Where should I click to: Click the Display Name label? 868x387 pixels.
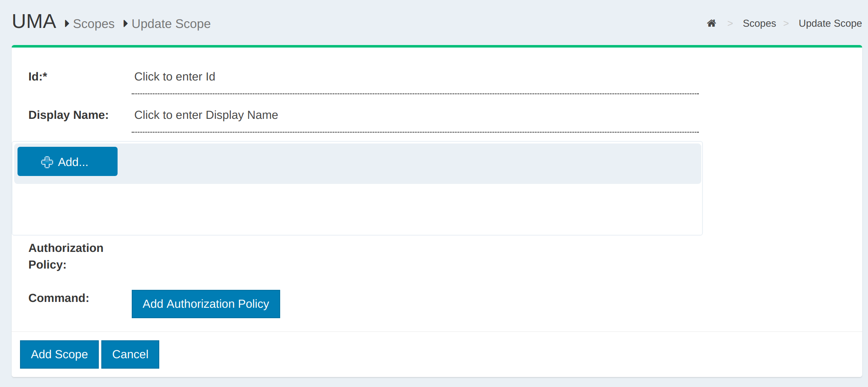click(68, 115)
